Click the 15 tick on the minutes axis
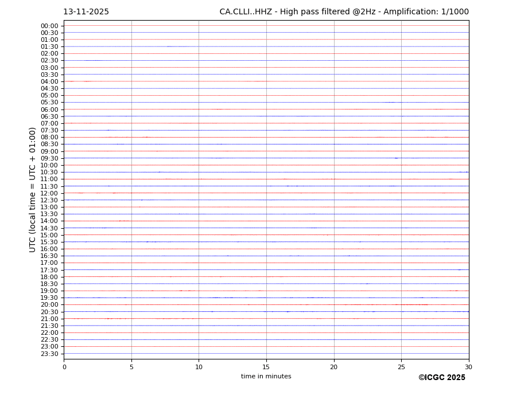This screenshot has width=532, height=399. [266, 367]
